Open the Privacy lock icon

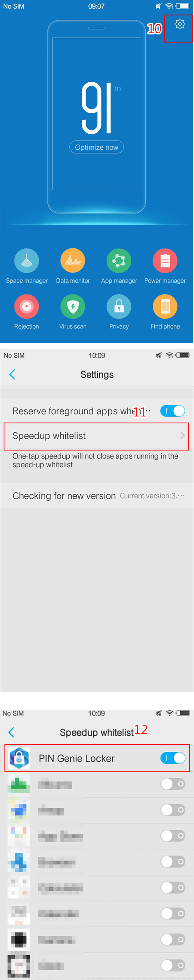[119, 306]
